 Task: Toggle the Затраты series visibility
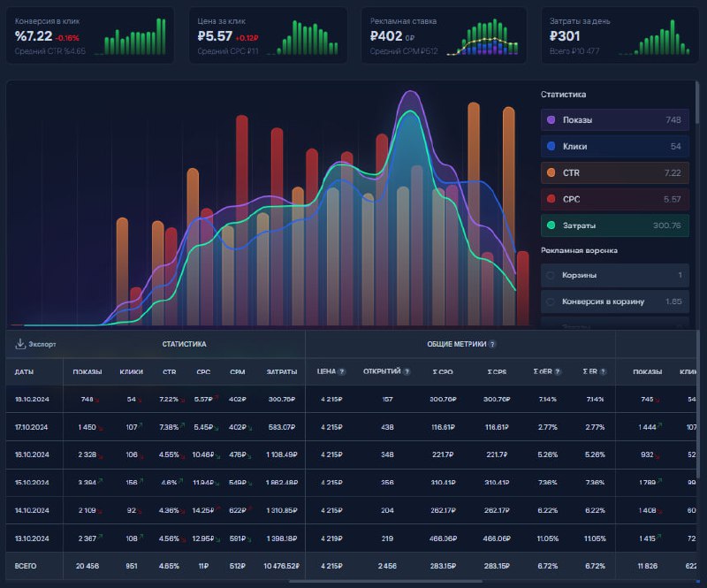pos(615,225)
